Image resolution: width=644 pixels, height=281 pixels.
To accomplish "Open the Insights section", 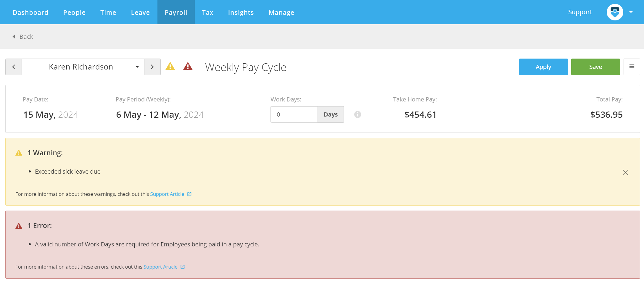I will coord(241,12).
